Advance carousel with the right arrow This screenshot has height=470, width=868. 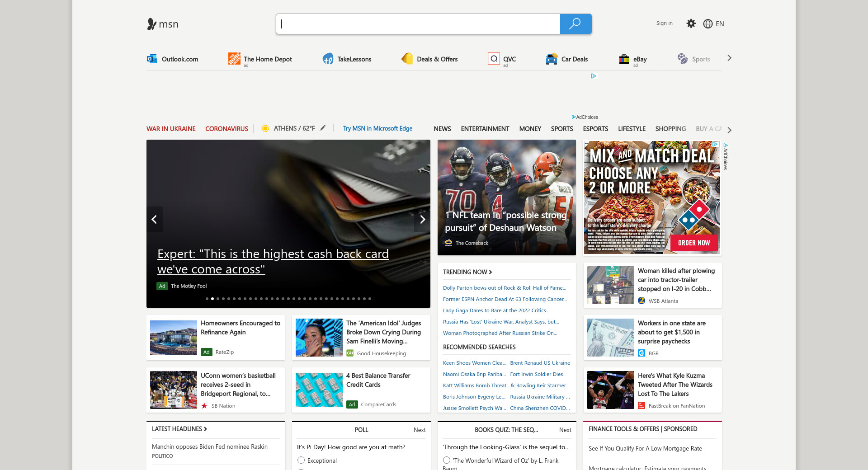tap(422, 219)
